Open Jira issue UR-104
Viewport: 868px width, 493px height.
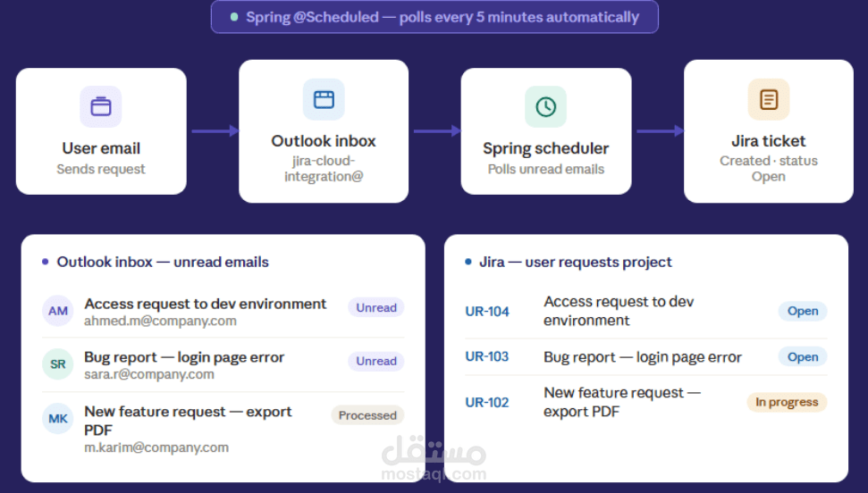[487, 312]
